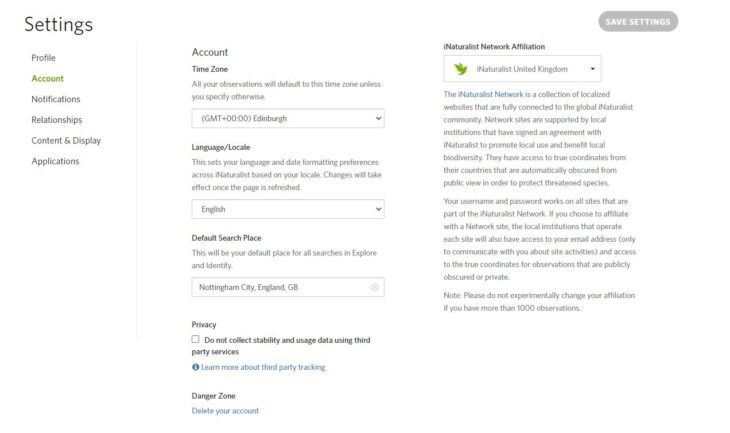The image size is (730, 433).
Task: Open the Network Affiliation dropdown caret
Action: point(593,69)
